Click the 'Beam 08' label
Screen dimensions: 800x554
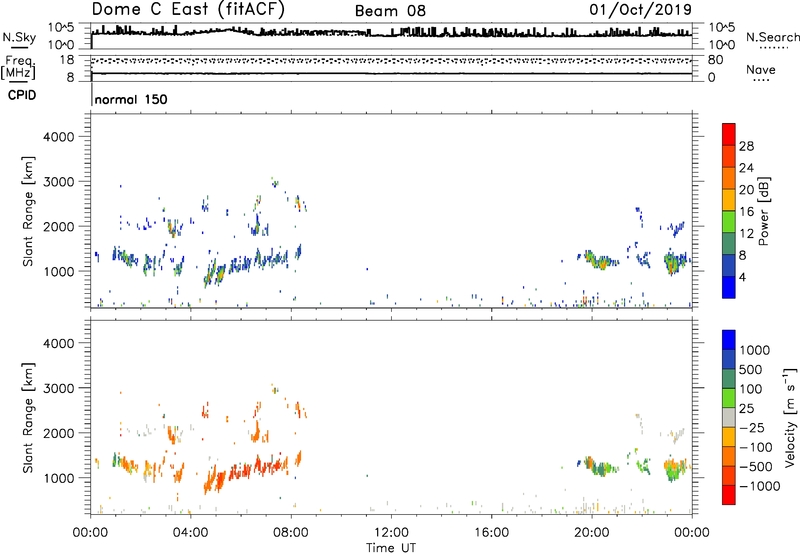pyautogui.click(x=390, y=11)
